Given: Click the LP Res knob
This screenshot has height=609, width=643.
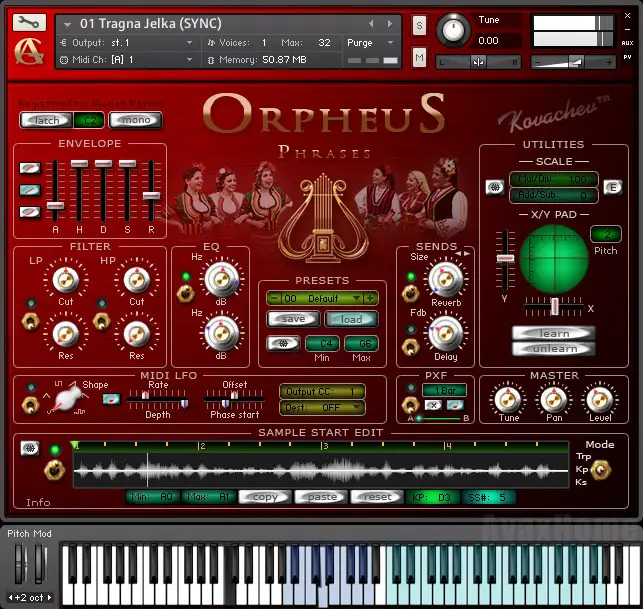Looking at the screenshot, I should click(66, 333).
